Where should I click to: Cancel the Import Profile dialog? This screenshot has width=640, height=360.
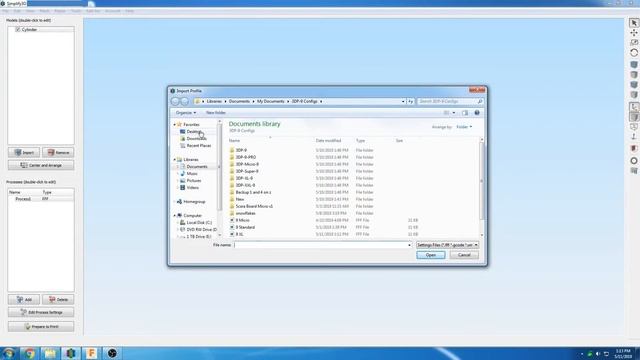point(464,255)
